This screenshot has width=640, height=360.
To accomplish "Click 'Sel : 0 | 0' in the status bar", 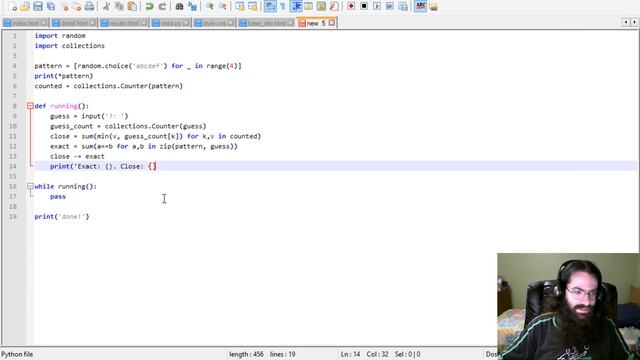I will 408,354.
